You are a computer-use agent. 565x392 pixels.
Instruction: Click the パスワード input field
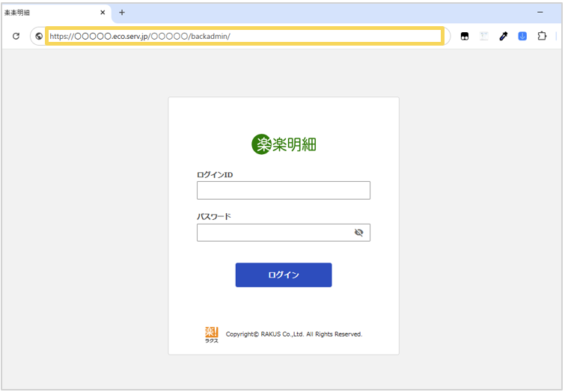(283, 233)
